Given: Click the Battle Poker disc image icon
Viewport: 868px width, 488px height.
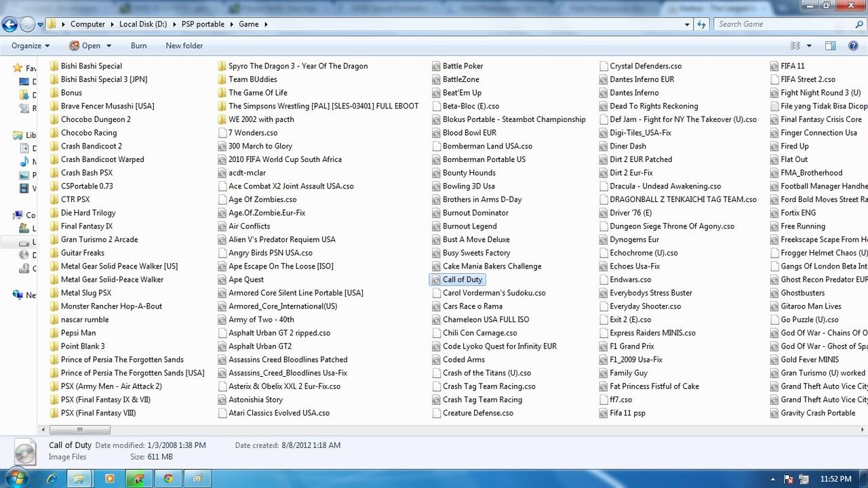Looking at the screenshot, I should 436,66.
